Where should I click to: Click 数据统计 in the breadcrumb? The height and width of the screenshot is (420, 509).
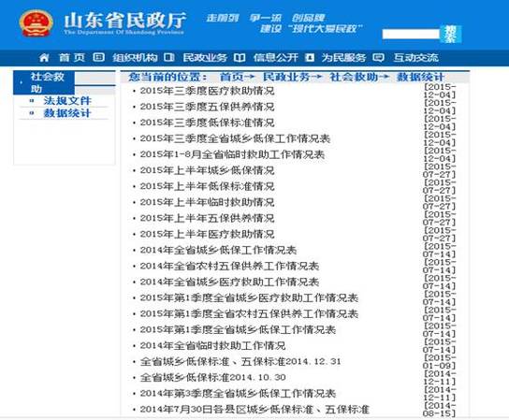click(420, 77)
